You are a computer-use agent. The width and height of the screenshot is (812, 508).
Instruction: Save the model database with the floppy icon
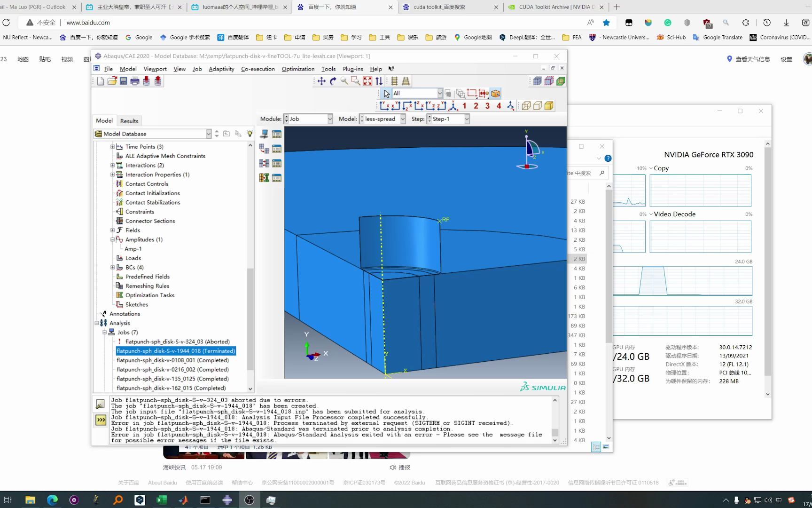pos(123,81)
